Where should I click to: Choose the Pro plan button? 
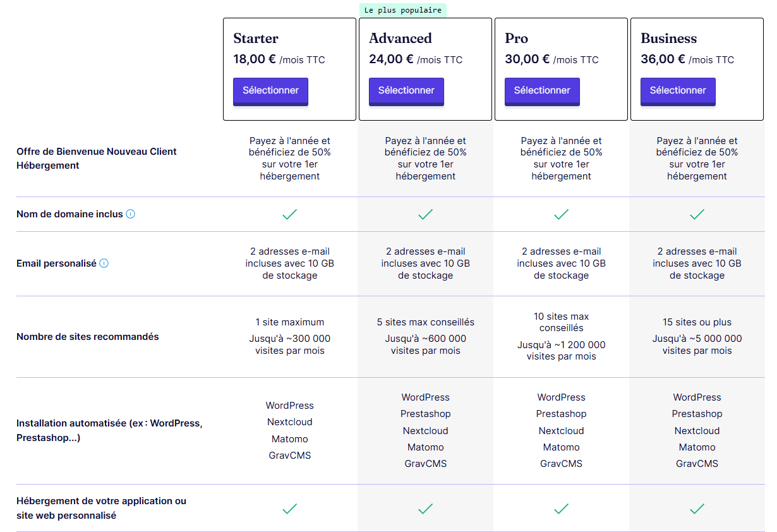pos(542,90)
